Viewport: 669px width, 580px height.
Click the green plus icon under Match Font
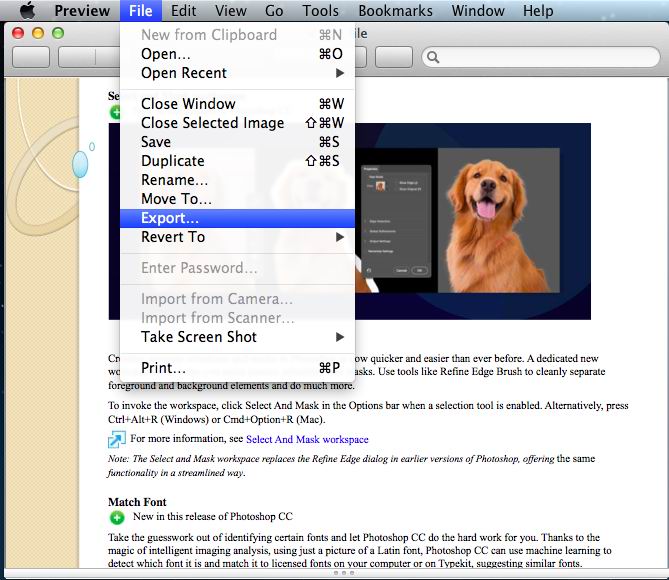coord(116,518)
